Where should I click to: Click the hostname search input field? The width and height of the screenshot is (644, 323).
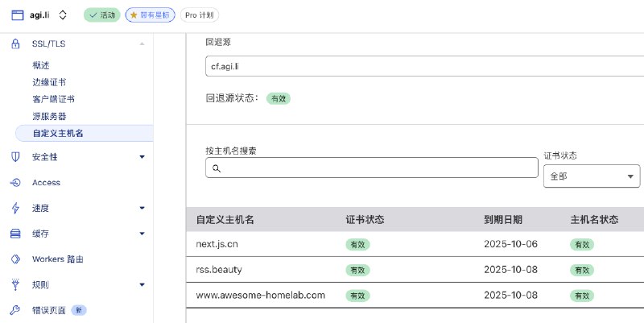[372, 168]
